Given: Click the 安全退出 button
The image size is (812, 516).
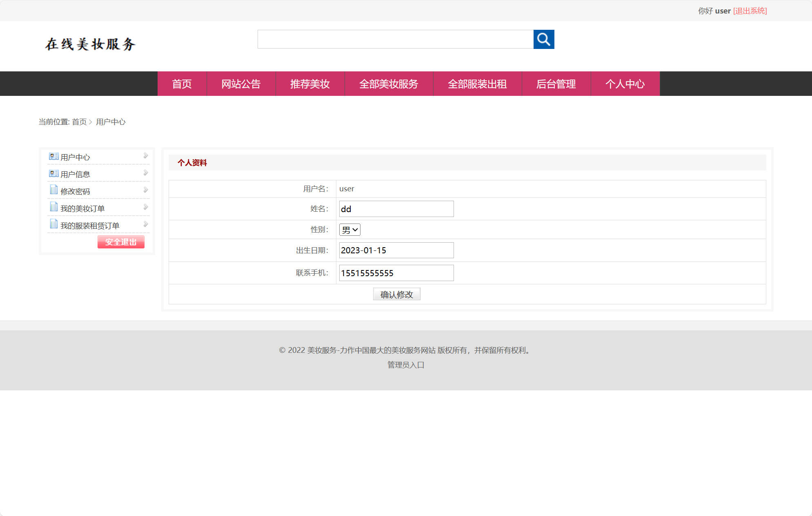Looking at the screenshot, I should 121,241.
